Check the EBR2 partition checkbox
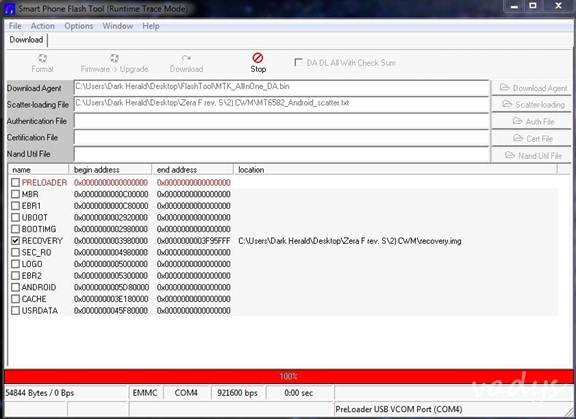Image resolution: width=576 pixels, height=419 pixels. pyautogui.click(x=15, y=276)
